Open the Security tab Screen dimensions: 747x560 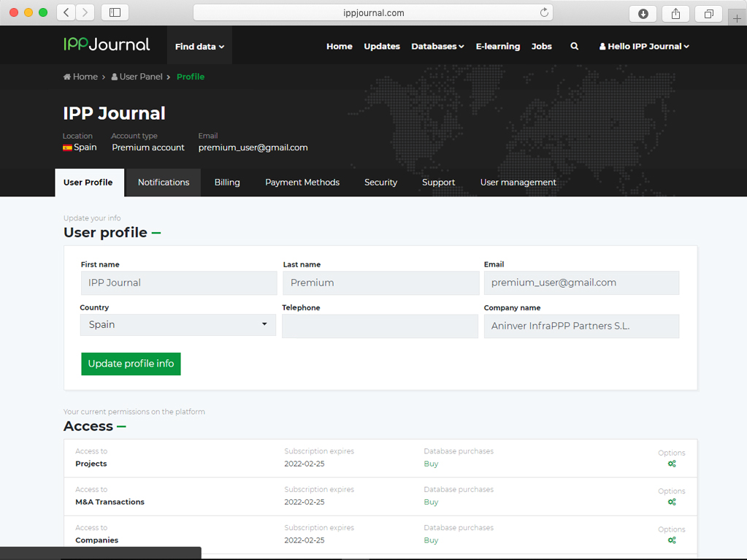tap(380, 183)
